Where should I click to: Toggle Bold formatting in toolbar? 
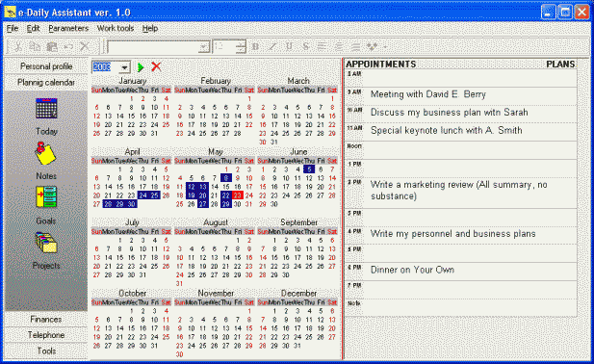click(255, 46)
